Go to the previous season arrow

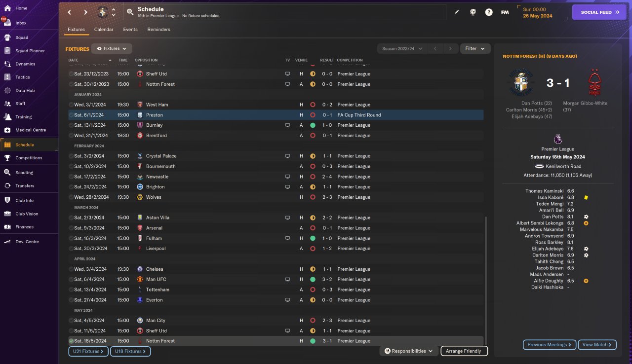pos(435,49)
